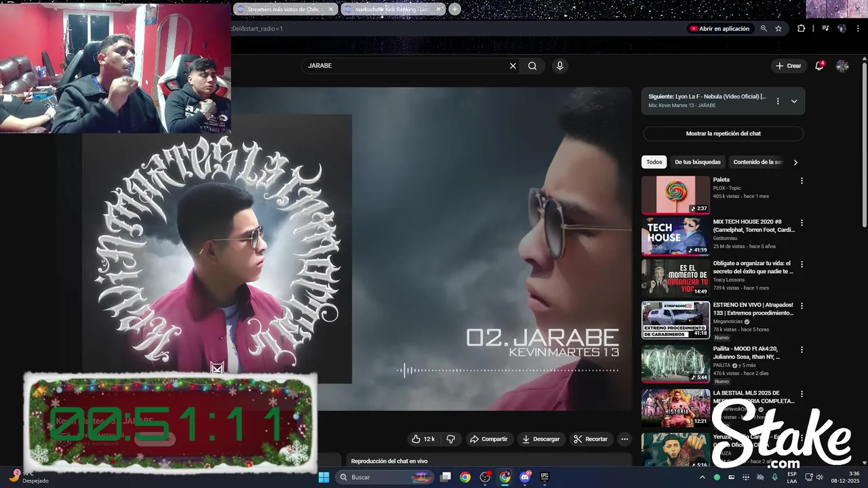The height and width of the screenshot is (488, 868).
Task: Open the browser extensions puzzle icon
Action: coord(801,28)
